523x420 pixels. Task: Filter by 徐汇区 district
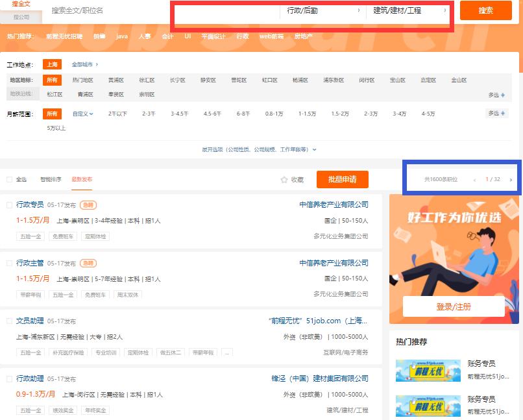click(147, 80)
